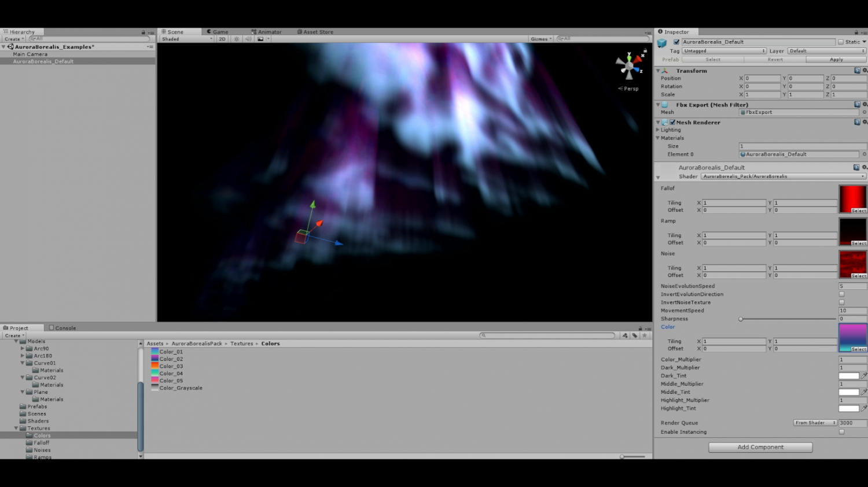Click the gizmo lock icon in scene view
Image resolution: width=868 pixels, height=487 pixels.
pyautogui.click(x=645, y=51)
